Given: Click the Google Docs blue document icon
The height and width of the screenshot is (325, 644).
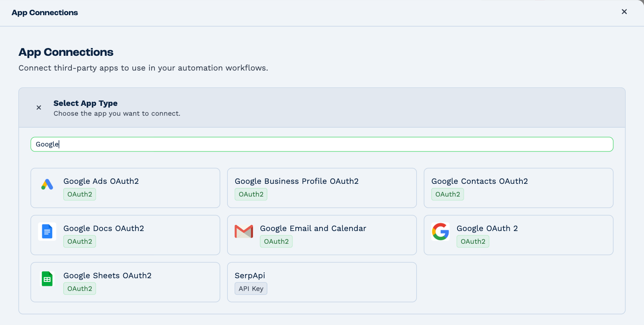Looking at the screenshot, I should point(47,231).
